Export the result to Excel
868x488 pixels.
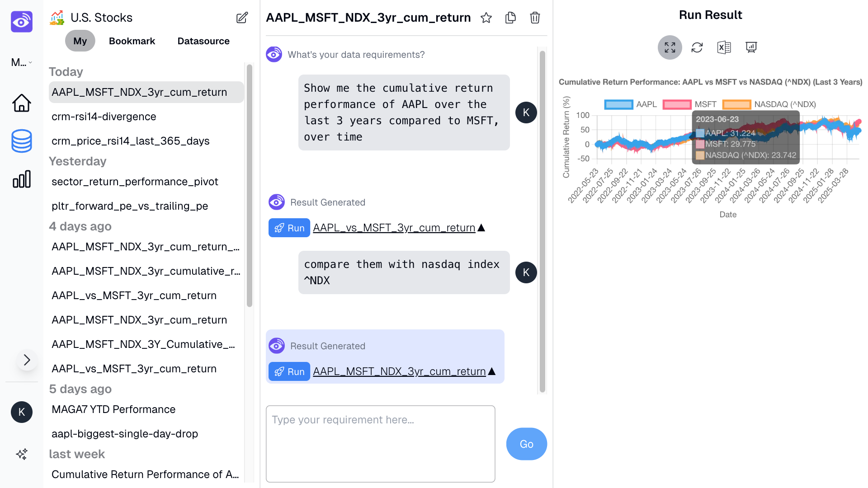(724, 47)
